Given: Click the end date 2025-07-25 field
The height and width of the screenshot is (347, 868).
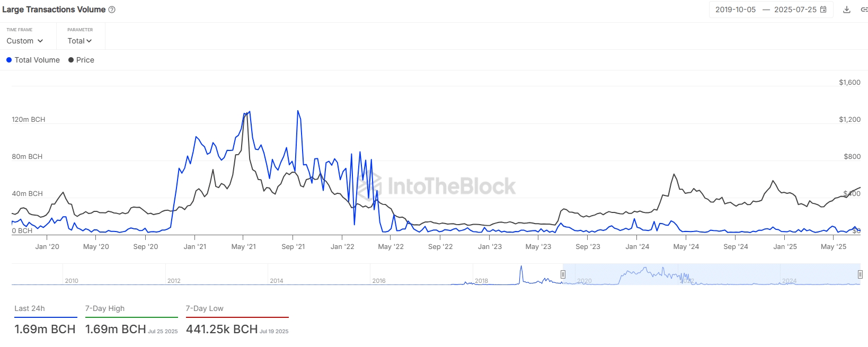Looking at the screenshot, I should click(x=795, y=10).
